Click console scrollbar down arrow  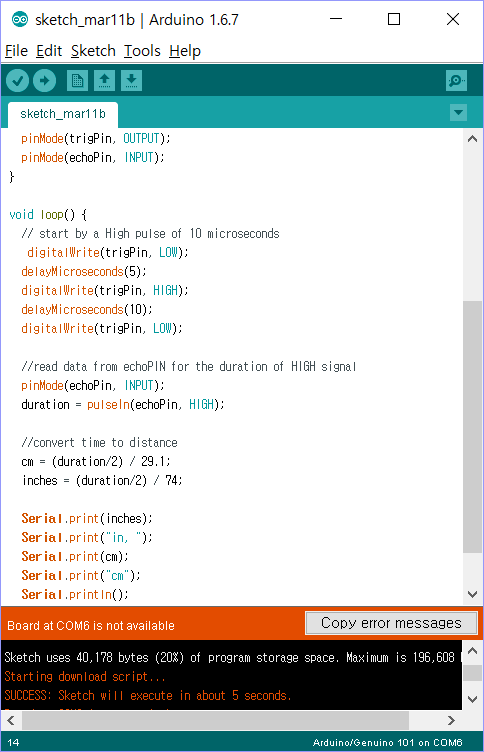coord(472,699)
